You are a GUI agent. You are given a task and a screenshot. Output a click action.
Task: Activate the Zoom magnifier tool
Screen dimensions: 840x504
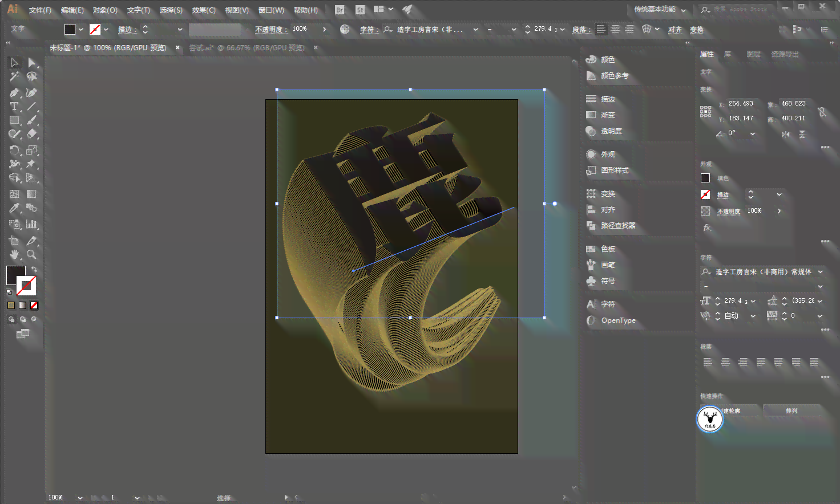click(32, 254)
